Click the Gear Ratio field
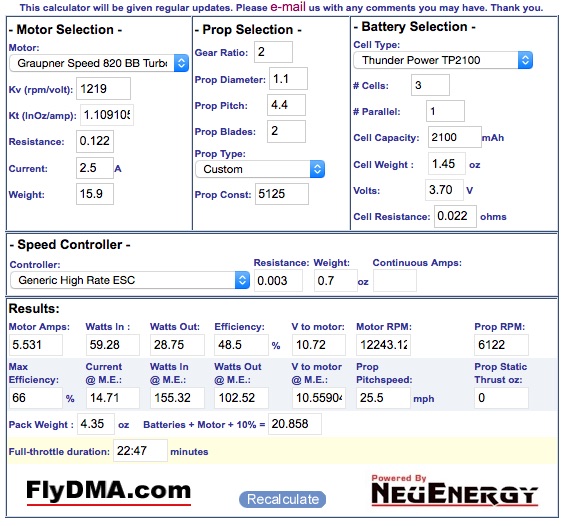This screenshot has height=526, width=564. click(273, 52)
